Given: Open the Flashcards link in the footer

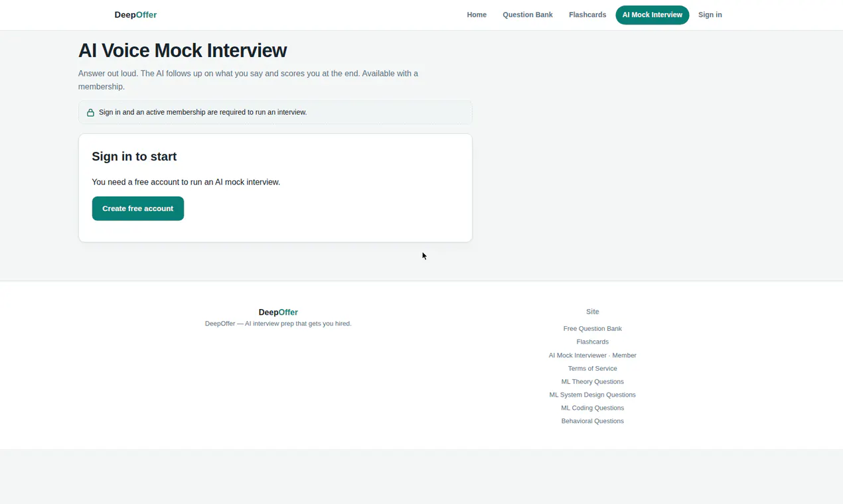Looking at the screenshot, I should (x=593, y=342).
